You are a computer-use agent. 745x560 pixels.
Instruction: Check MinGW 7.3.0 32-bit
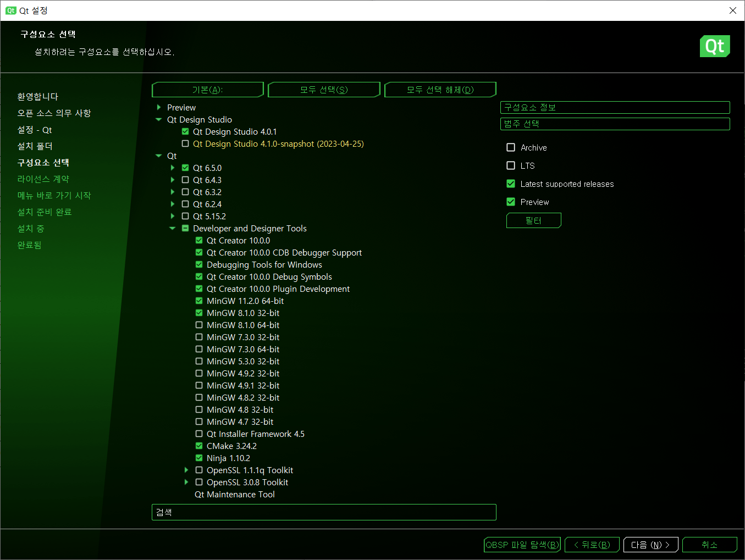tap(199, 337)
